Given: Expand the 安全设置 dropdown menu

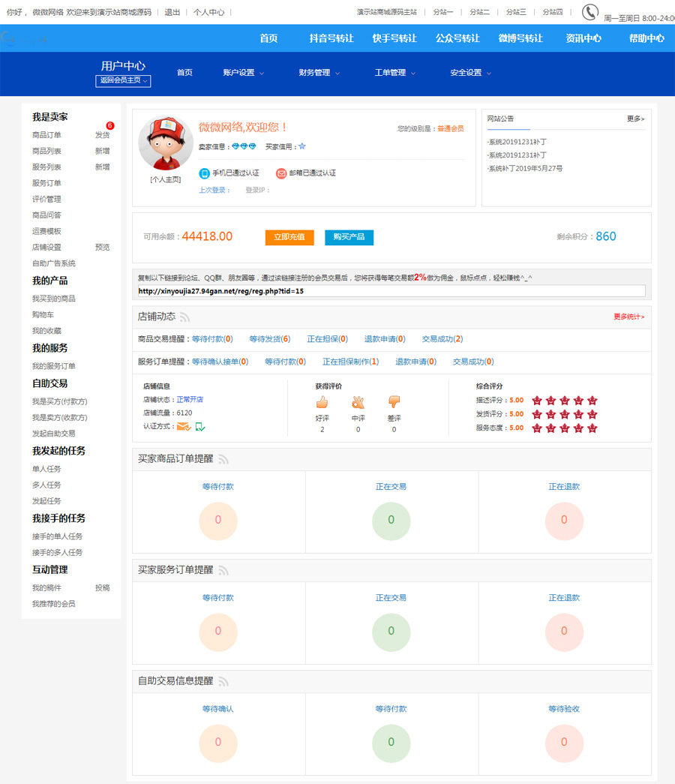Looking at the screenshot, I should pos(471,73).
